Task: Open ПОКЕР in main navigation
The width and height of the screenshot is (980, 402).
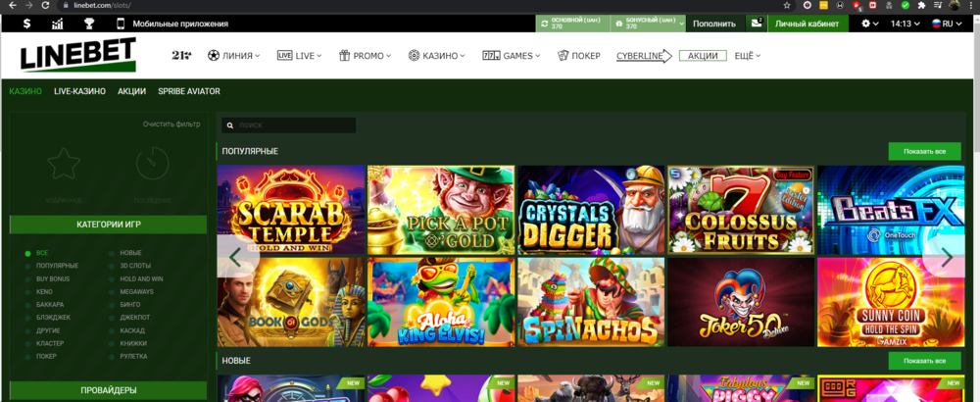Action: tap(579, 56)
